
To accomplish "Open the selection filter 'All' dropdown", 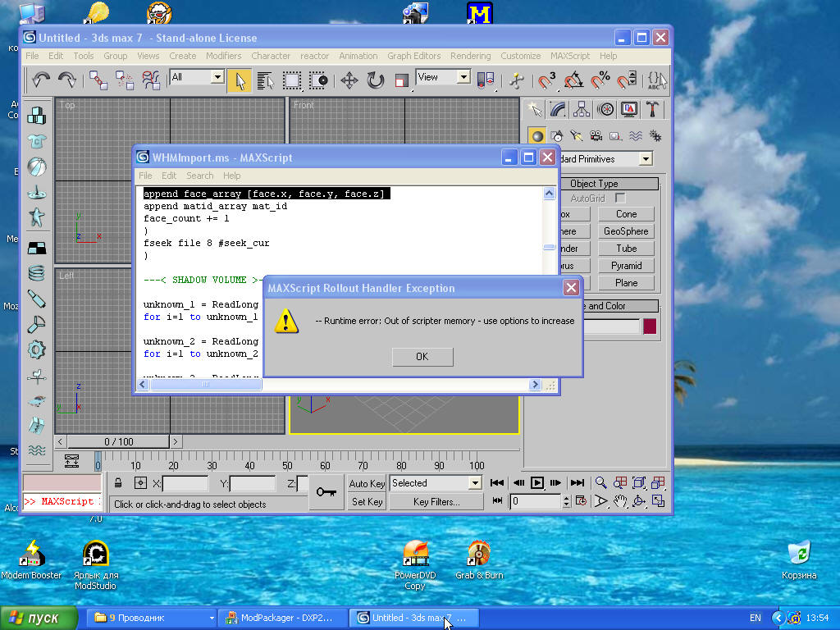I will 217,77.
